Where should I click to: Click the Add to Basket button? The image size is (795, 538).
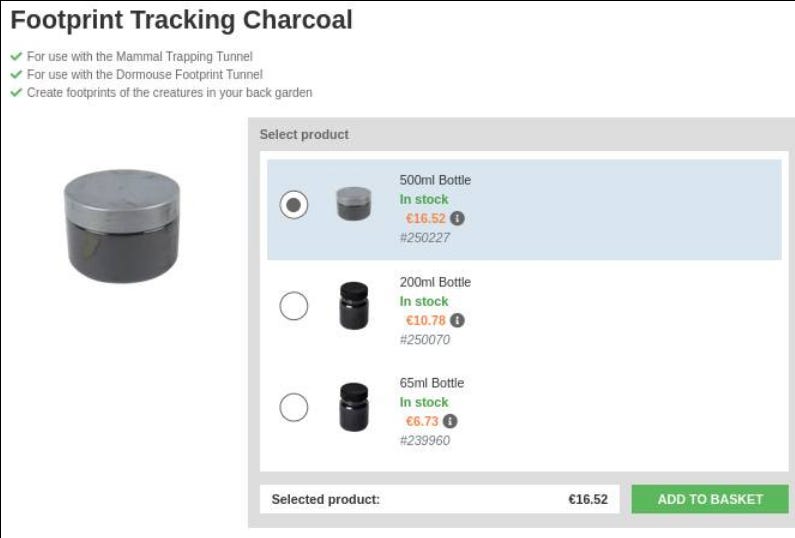[710, 499]
